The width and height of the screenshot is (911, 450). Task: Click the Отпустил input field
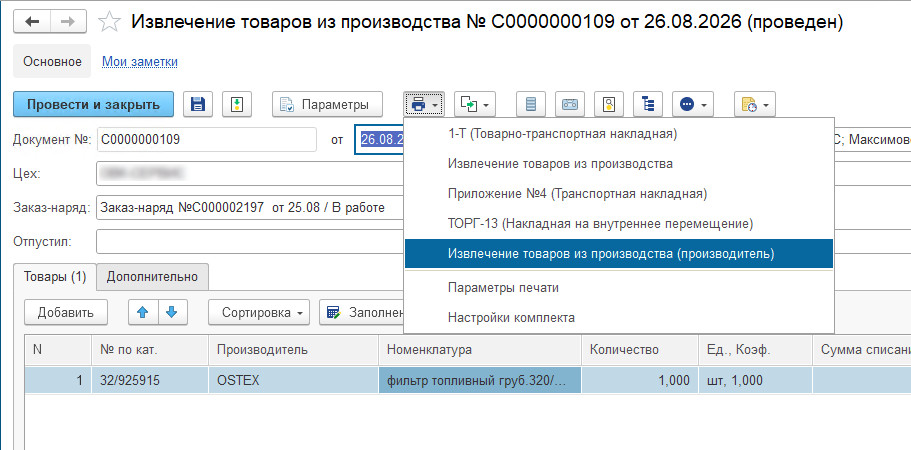[x=250, y=242]
